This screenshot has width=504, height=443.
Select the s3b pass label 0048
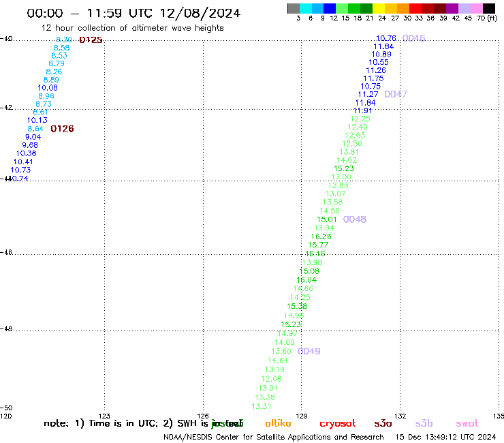click(355, 219)
